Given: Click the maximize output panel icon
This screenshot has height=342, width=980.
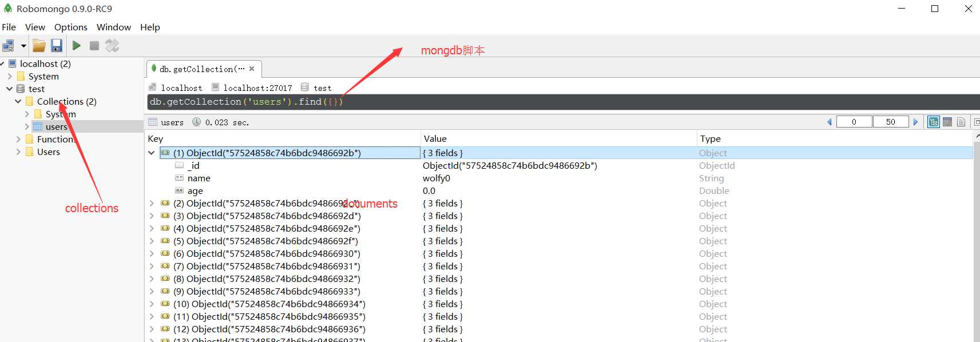Looking at the screenshot, I should [x=976, y=122].
